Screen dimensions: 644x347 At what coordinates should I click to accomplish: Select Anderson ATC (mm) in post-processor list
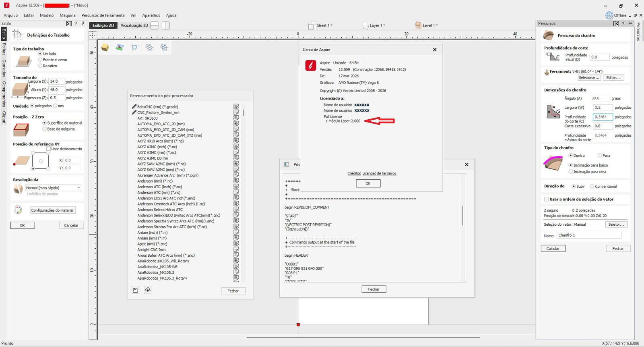click(159, 193)
